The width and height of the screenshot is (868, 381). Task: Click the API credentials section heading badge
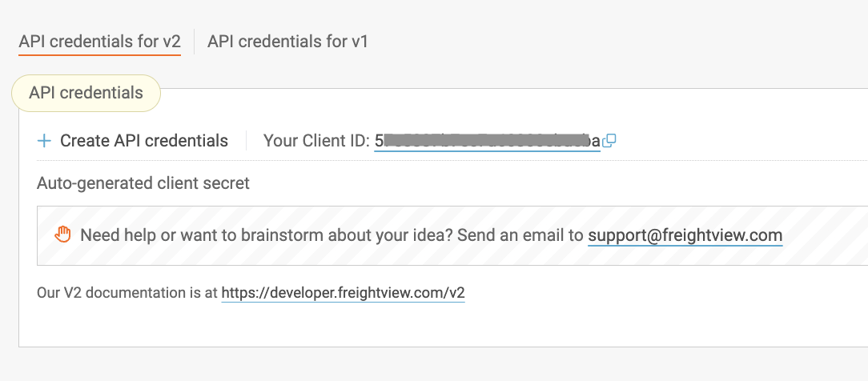click(x=86, y=93)
